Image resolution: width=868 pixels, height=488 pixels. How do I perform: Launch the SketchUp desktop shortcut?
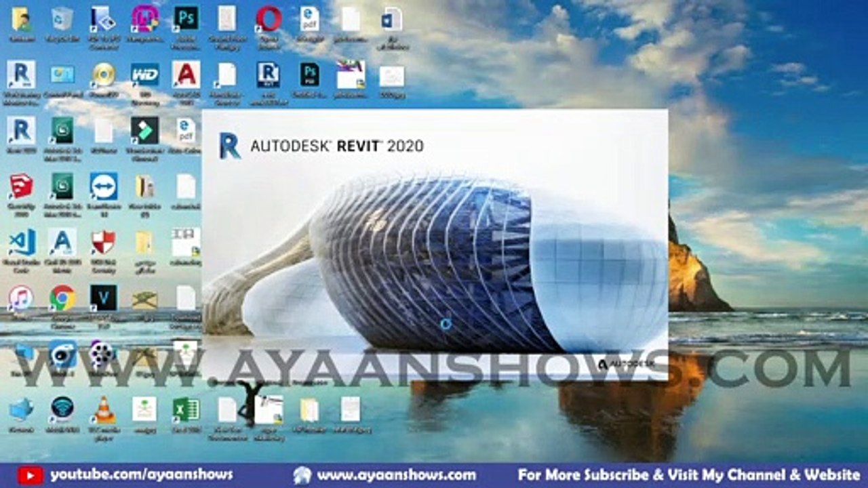(21, 186)
